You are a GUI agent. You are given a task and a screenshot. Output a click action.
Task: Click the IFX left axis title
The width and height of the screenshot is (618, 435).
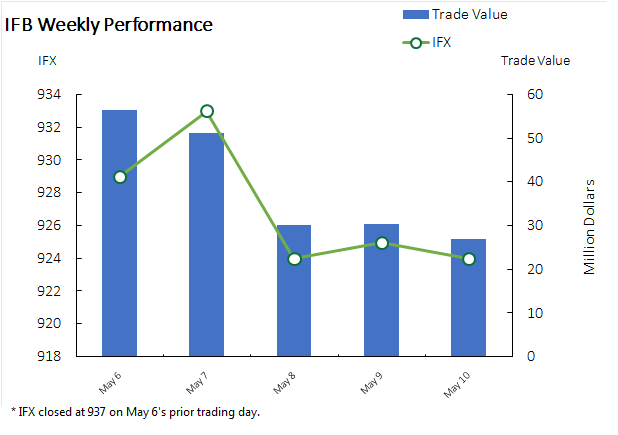pyautogui.click(x=47, y=60)
